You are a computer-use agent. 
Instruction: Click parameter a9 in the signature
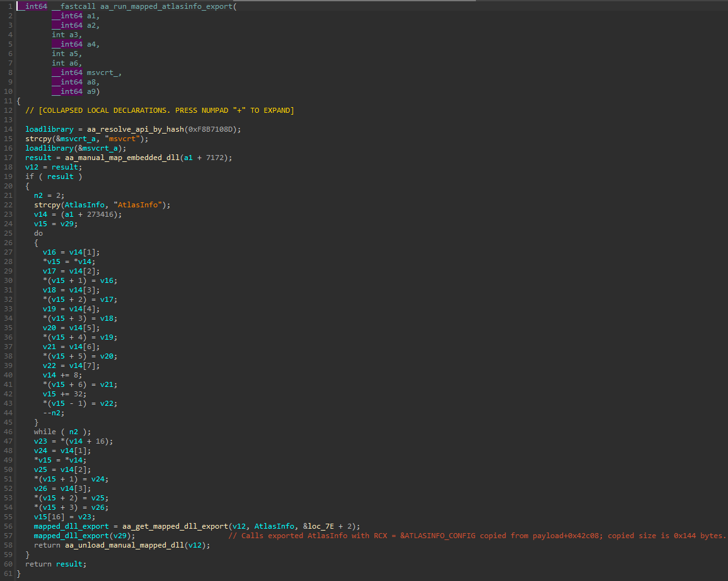click(91, 92)
